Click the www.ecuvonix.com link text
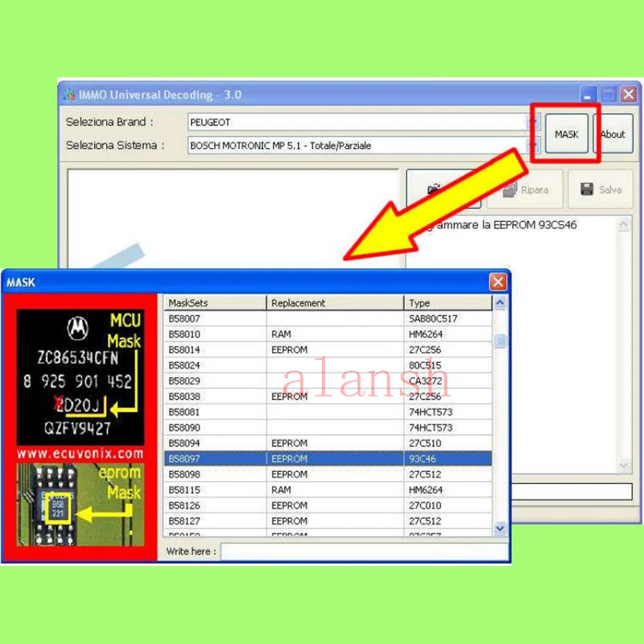Image resolution: width=644 pixels, height=644 pixels. (x=80, y=454)
